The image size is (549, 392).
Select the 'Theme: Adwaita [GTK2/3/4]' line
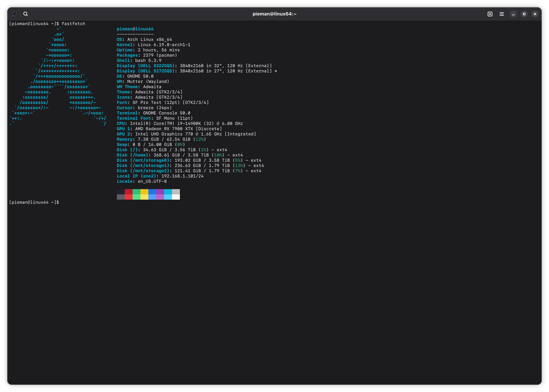point(150,92)
